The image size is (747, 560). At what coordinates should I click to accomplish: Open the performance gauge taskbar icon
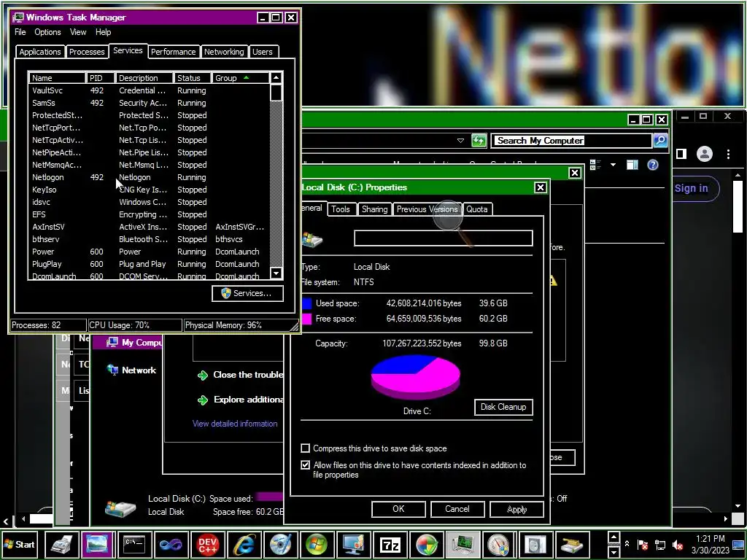tap(499, 544)
